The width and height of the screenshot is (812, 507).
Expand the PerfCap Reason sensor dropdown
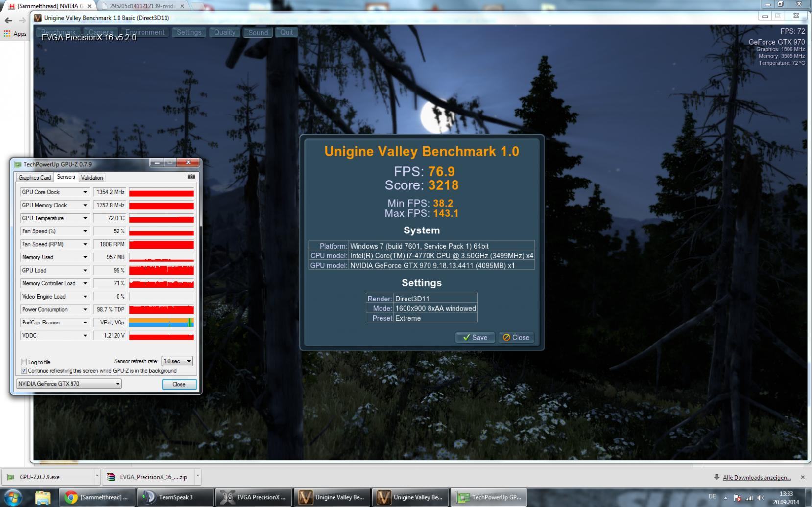(85, 323)
